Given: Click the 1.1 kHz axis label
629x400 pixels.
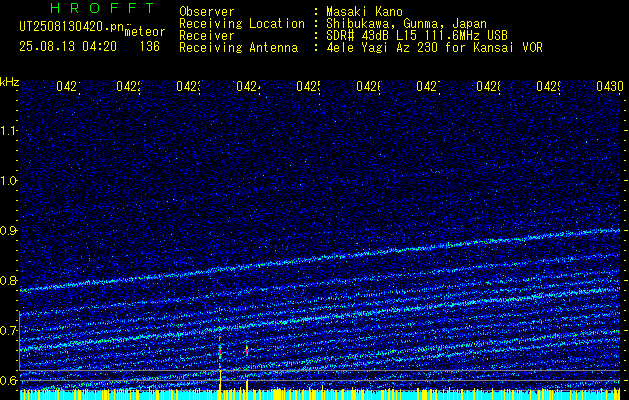Looking at the screenshot, I should pos(8,130).
